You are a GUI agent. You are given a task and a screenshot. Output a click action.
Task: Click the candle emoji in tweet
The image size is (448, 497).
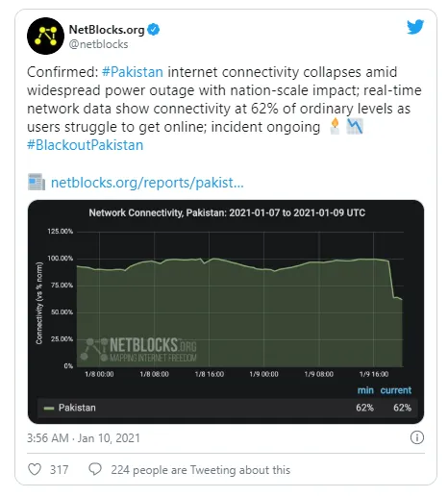tap(335, 126)
